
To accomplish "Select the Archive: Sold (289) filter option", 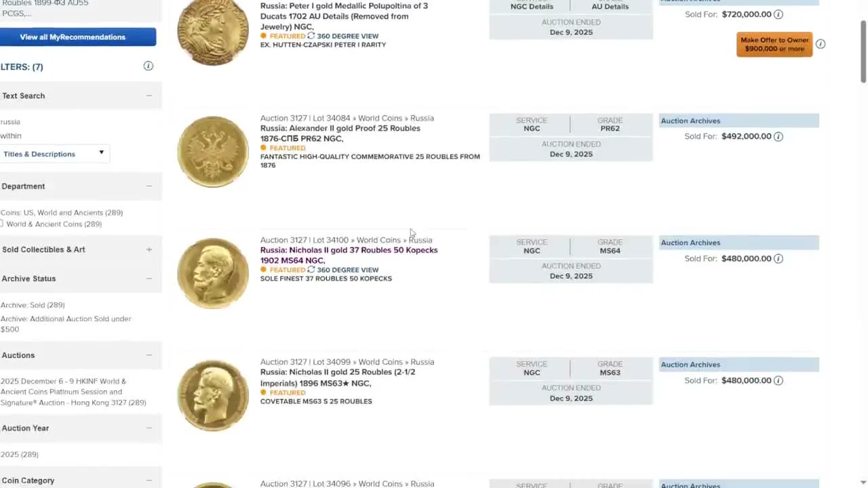I will (33, 305).
